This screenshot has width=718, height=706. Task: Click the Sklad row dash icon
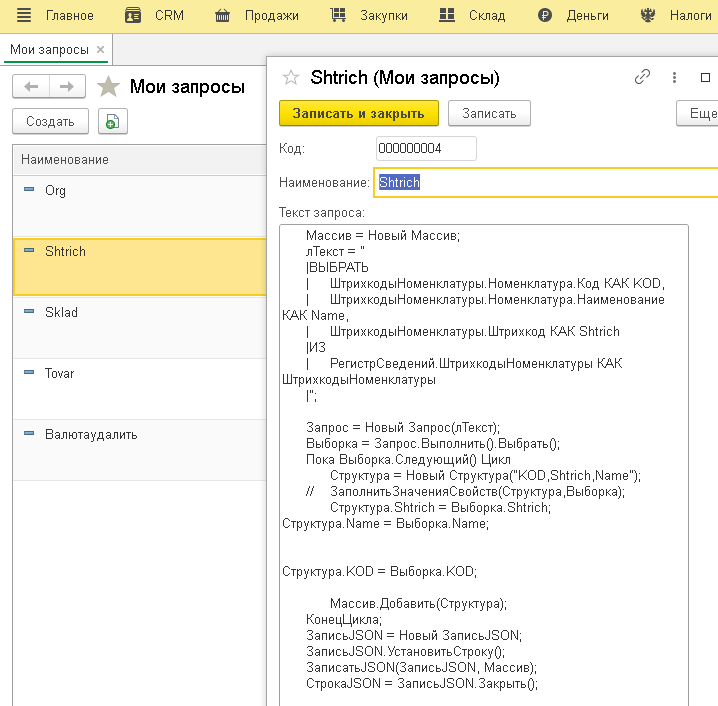tap(29, 311)
